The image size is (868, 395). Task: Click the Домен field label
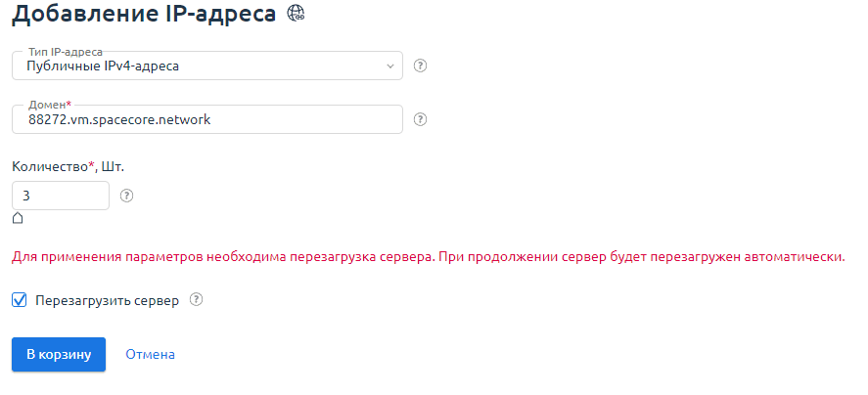pos(49,103)
